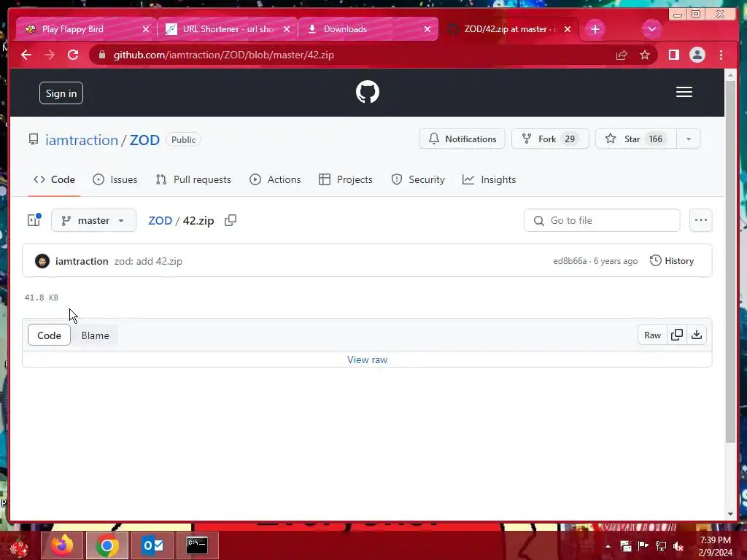The image size is (747, 560).
Task: Click the Notifications button
Action: [462, 139]
